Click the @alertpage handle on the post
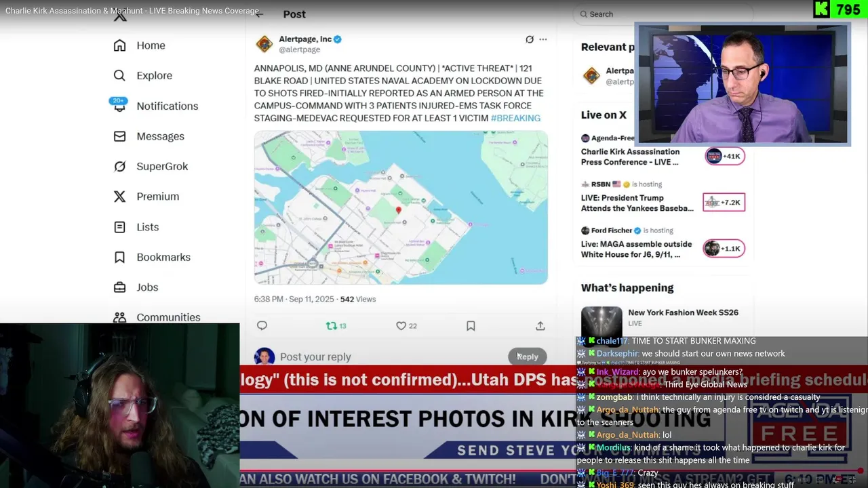Screen dimensions: 868x488 tap(299, 49)
